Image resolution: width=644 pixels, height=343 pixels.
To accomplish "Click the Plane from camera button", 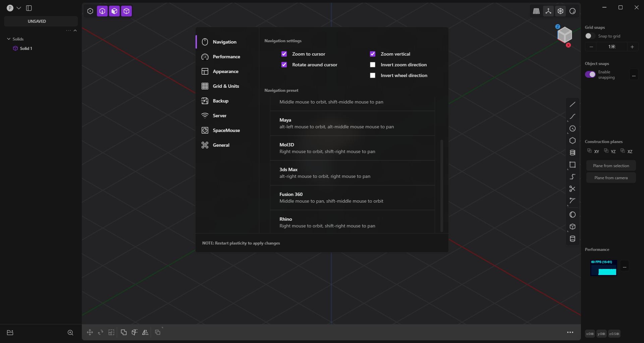I will point(611,178).
